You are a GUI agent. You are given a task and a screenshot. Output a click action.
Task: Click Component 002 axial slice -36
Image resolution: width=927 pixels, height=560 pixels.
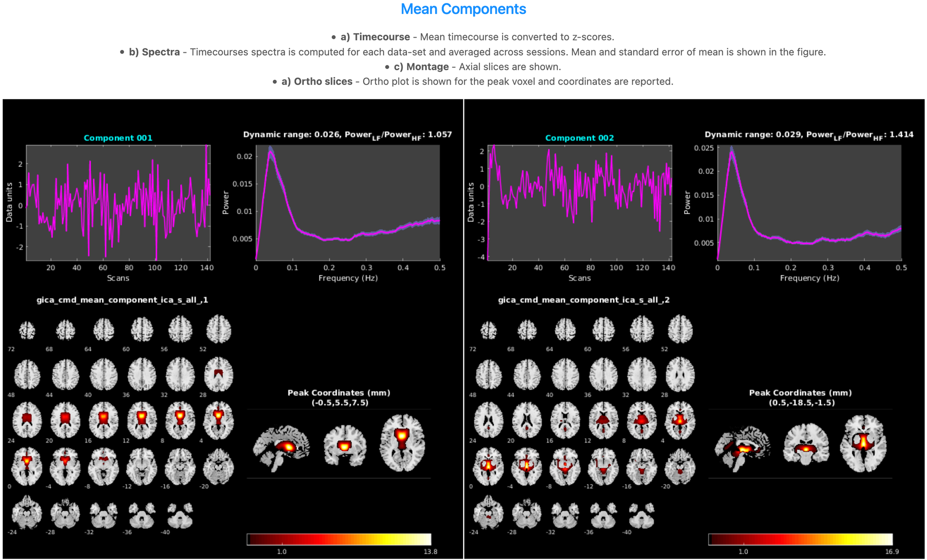603,516
